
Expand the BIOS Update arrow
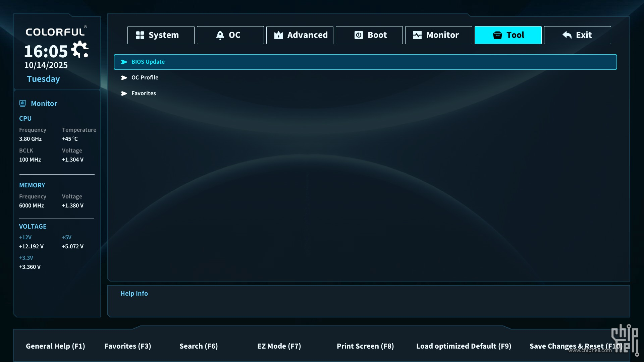(x=124, y=62)
